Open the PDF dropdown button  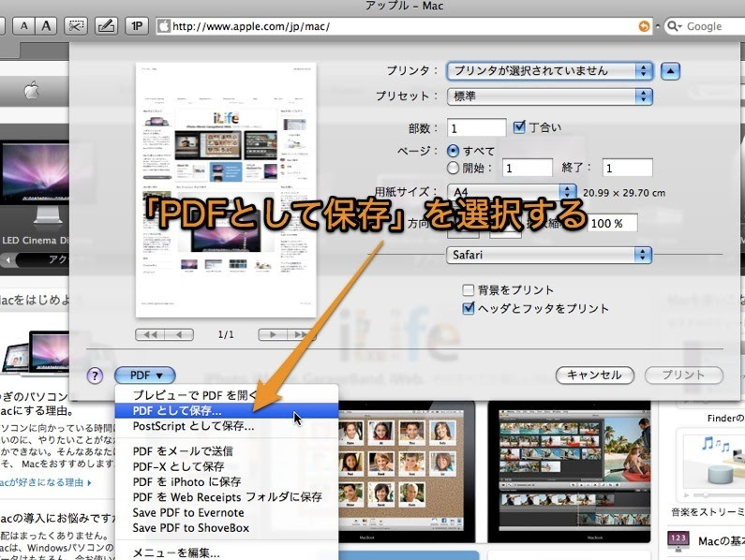pos(145,376)
